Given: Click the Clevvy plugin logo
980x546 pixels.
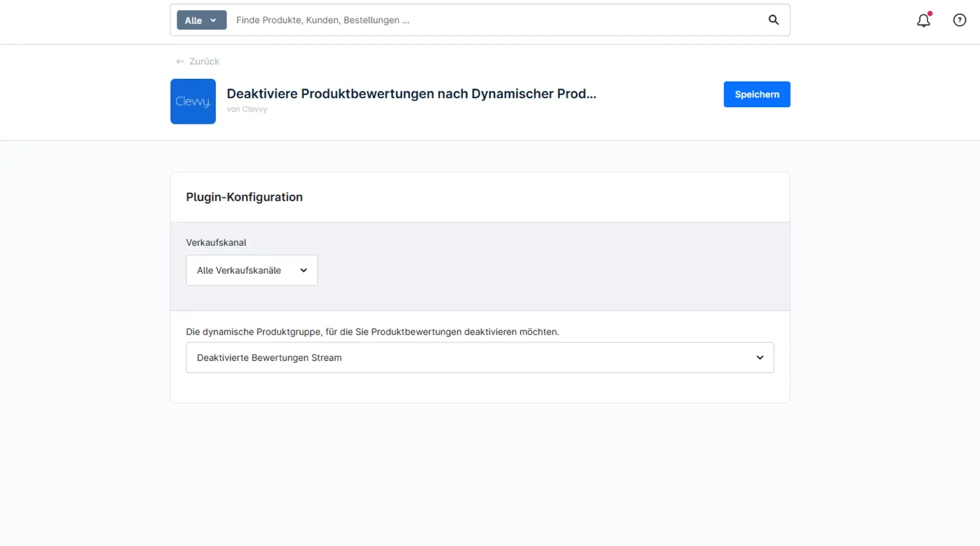Looking at the screenshot, I should (x=193, y=101).
